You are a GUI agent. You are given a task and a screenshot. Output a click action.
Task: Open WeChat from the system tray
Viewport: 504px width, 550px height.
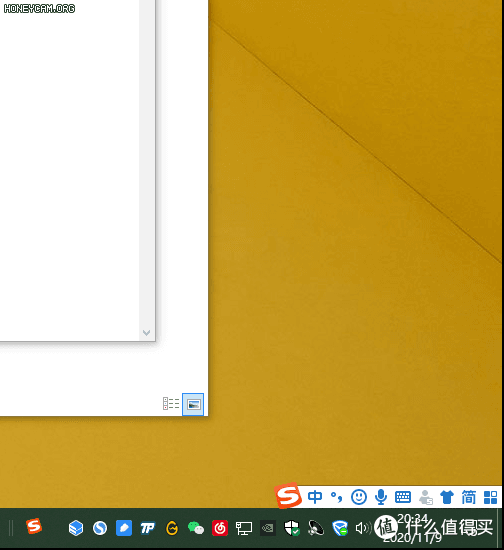[196, 528]
